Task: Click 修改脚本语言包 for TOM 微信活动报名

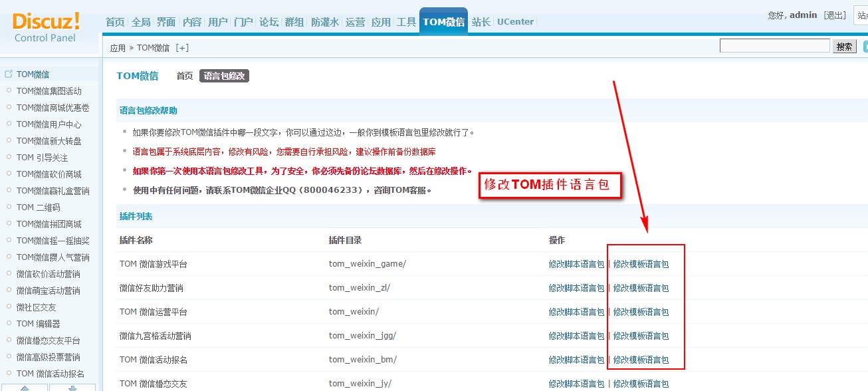Action: pos(576,360)
